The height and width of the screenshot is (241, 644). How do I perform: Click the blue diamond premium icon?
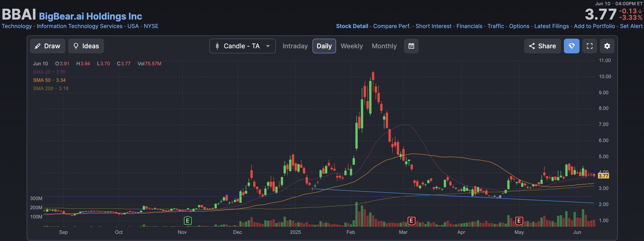tap(571, 46)
